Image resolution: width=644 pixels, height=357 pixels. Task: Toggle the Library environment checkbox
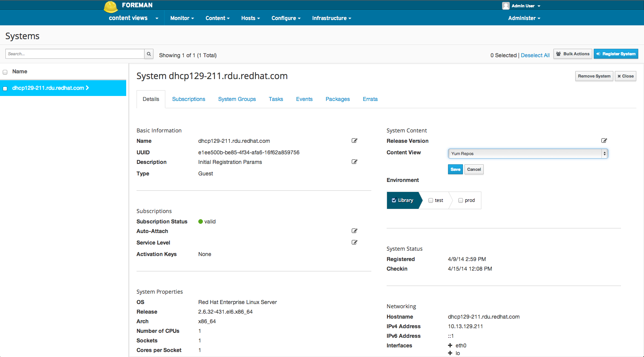tap(394, 200)
